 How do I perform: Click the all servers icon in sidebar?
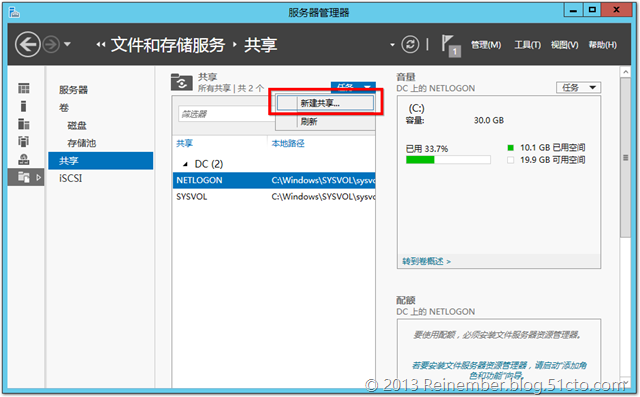pos(24,124)
